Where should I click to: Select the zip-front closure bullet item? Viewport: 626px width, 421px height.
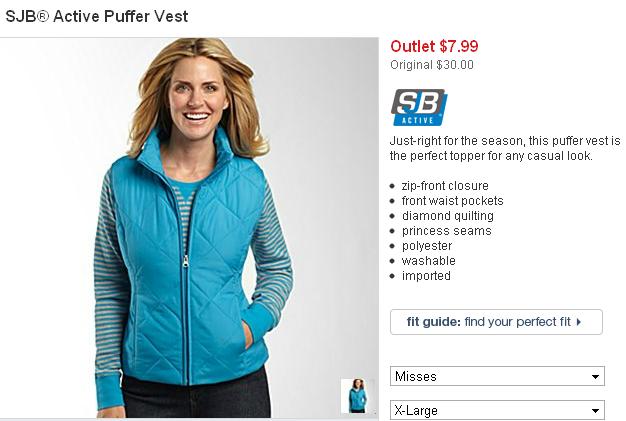(x=445, y=186)
